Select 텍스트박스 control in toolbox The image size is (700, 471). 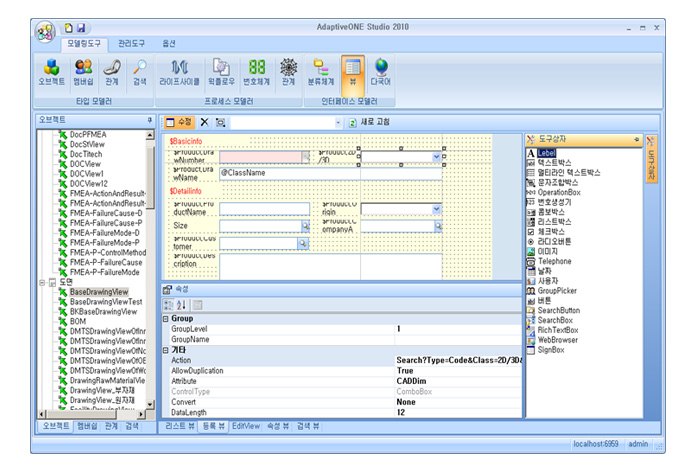click(x=554, y=163)
